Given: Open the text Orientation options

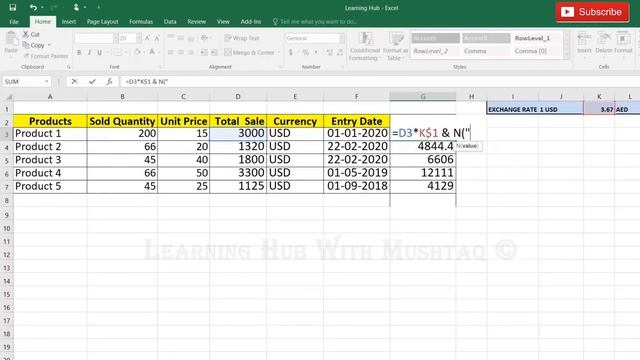Looking at the screenshot, I should point(205,38).
